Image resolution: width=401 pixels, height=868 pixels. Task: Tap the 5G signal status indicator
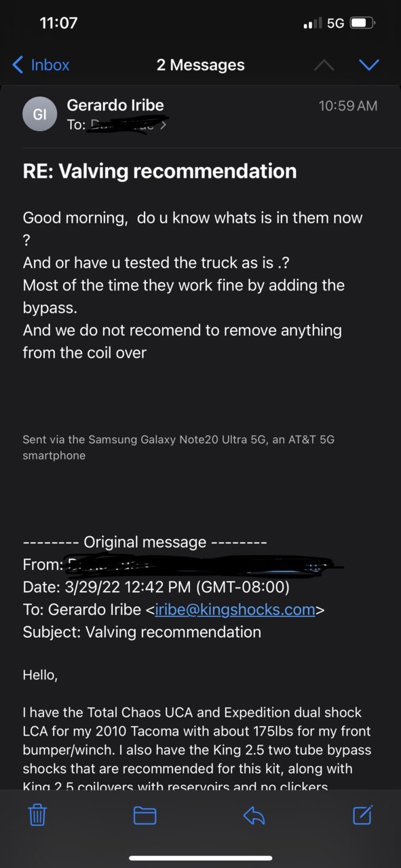[x=335, y=23]
